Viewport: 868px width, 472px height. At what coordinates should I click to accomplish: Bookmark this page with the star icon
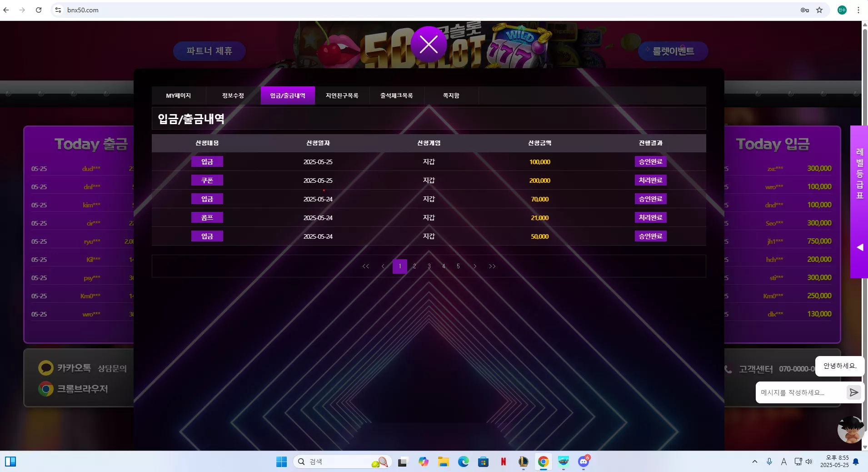tap(819, 10)
